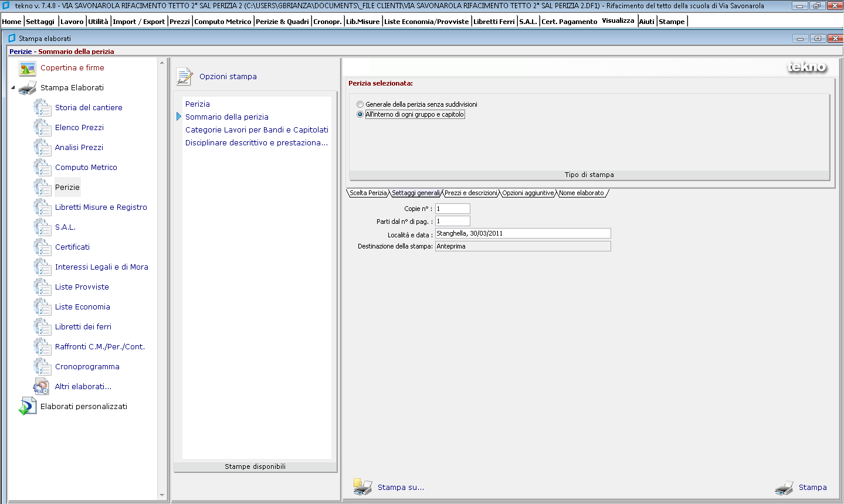Viewport: 844px width, 504px height.
Task: Select the Perizia print option
Action: click(198, 104)
